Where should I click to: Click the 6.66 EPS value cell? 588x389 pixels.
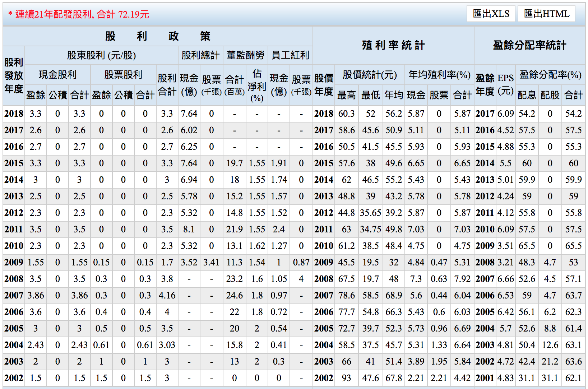(505, 279)
